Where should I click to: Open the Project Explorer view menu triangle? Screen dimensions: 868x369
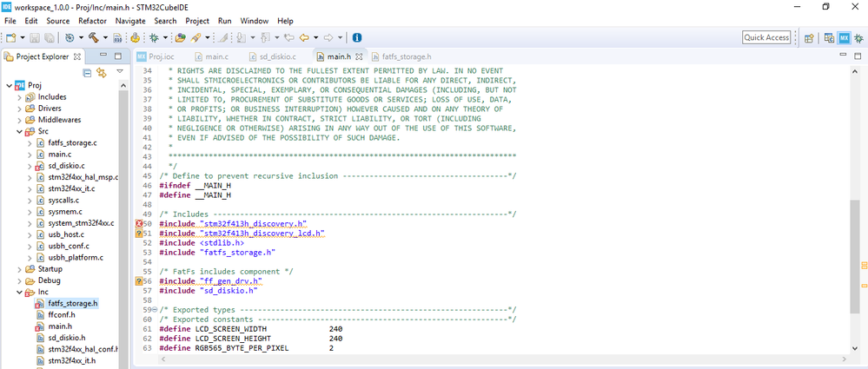[x=120, y=71]
